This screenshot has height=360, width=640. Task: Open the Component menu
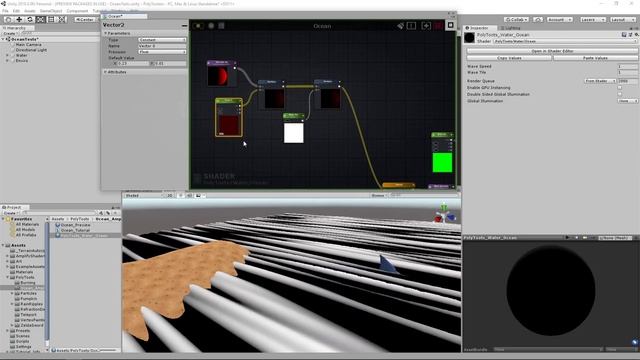click(x=77, y=11)
